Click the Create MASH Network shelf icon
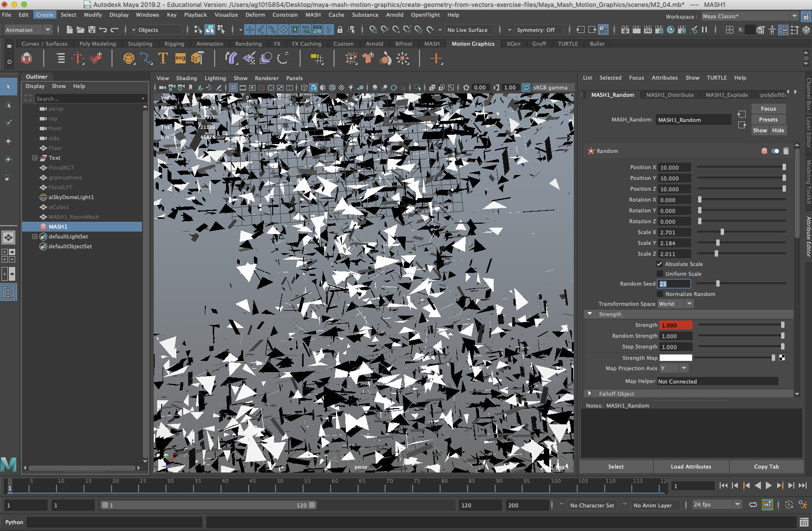Viewport: 812px width, 531px height. (27, 59)
